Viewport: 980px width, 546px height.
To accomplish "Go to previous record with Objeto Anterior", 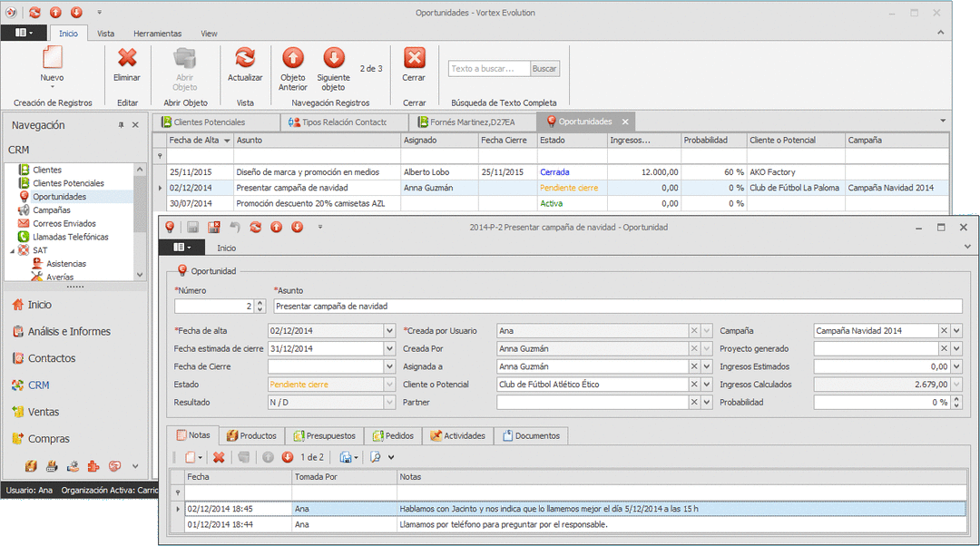I will (x=292, y=59).
